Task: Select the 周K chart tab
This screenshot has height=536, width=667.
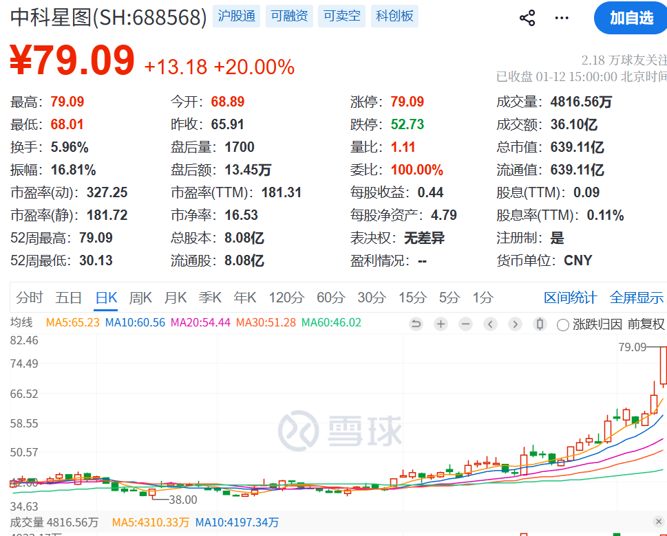Action: (140, 297)
